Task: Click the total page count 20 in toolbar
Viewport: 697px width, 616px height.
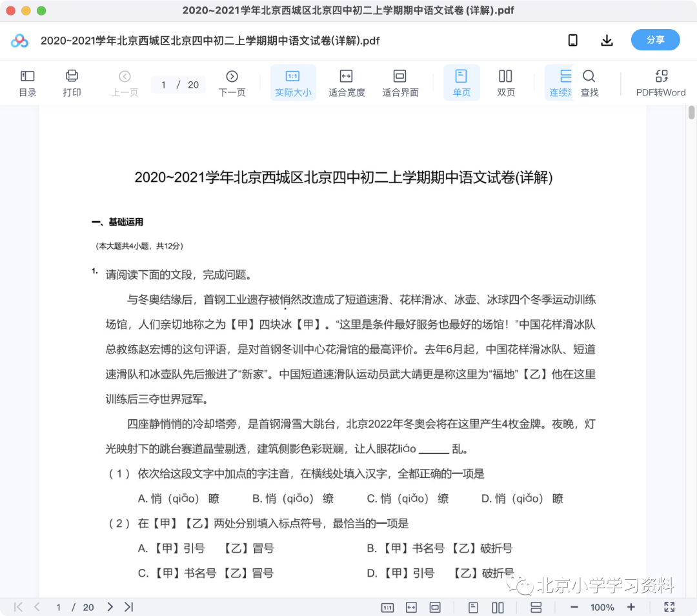Action: coord(193,84)
